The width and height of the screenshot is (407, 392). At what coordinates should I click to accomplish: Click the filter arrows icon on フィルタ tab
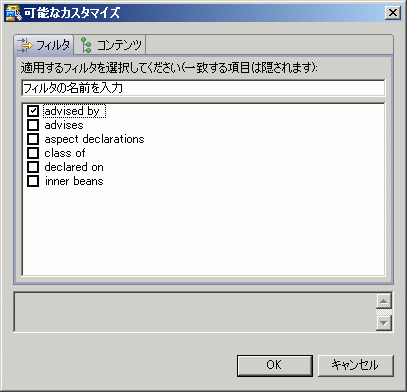click(x=24, y=45)
